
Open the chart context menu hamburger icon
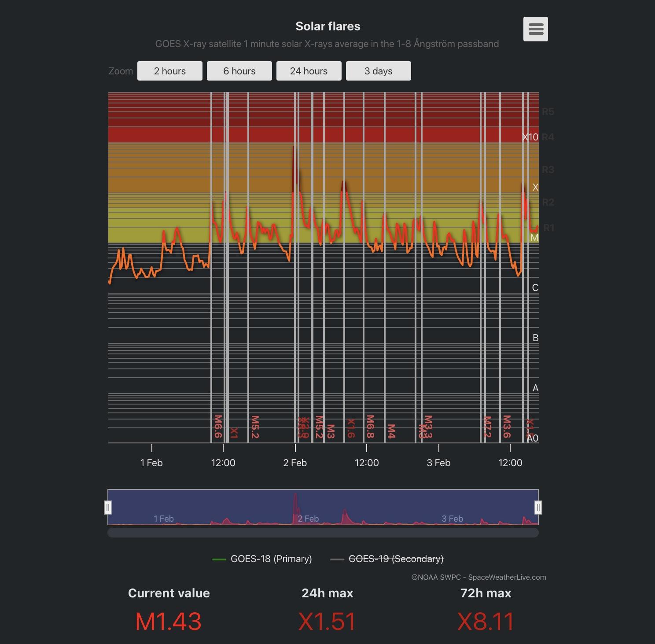coord(535,29)
